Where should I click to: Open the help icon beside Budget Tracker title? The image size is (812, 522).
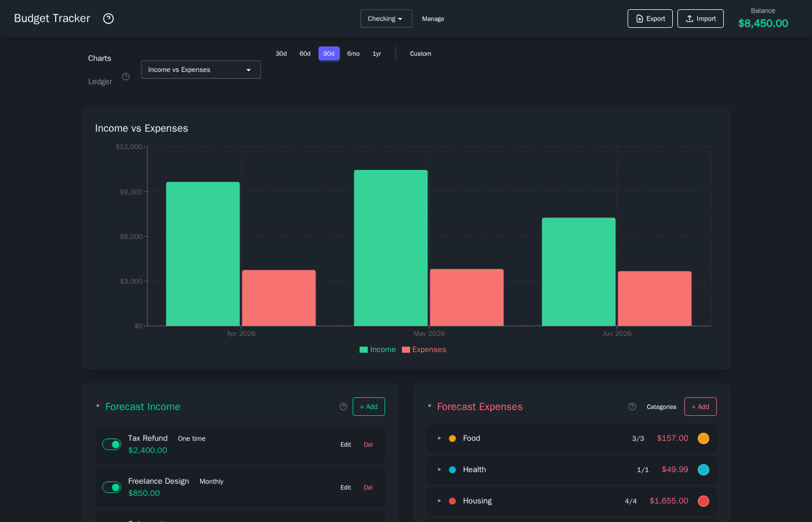click(108, 19)
